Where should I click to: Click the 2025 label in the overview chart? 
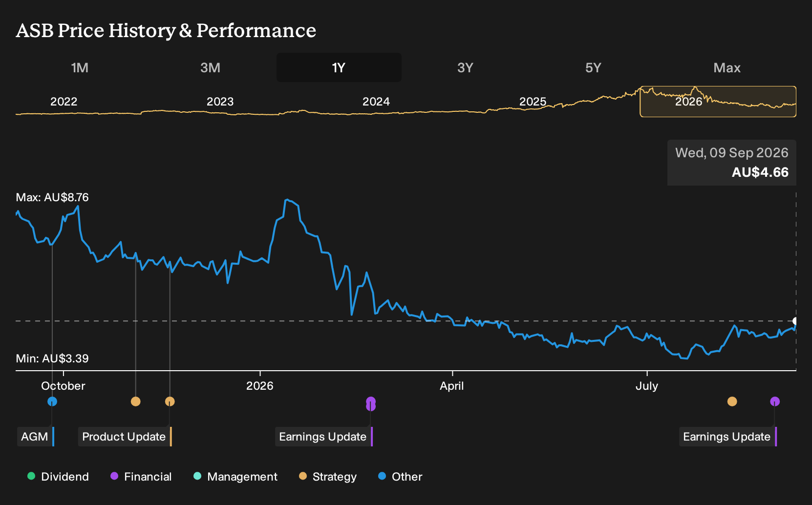tap(533, 102)
